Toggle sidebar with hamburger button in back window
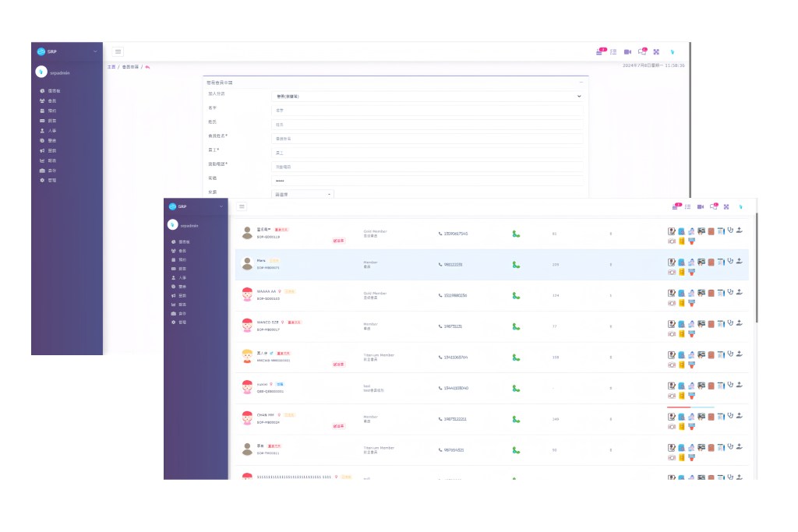Viewport: 798px width, 532px height. click(118, 51)
